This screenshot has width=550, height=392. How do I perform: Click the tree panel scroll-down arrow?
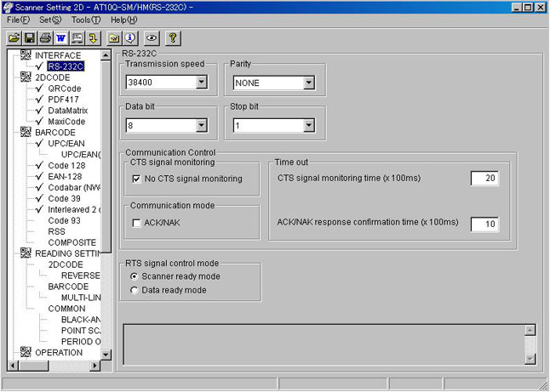(x=106, y=354)
